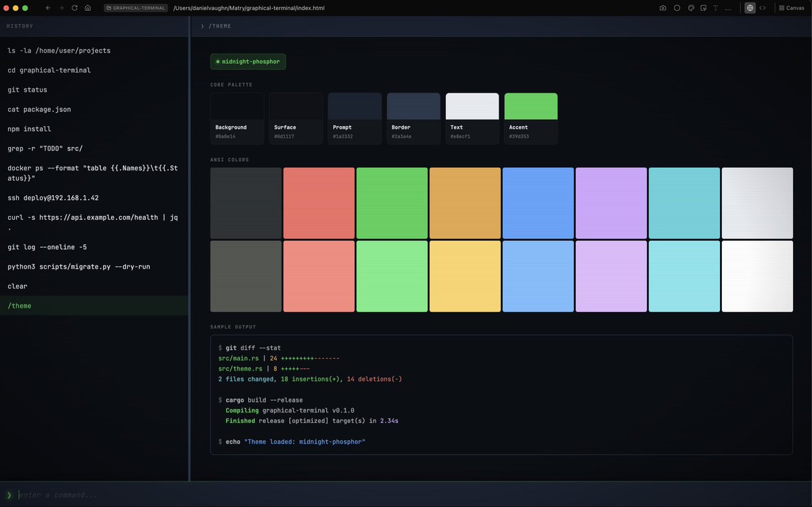Pick the top-row orange ANSI color tile
The image size is (812, 507).
[465, 203]
